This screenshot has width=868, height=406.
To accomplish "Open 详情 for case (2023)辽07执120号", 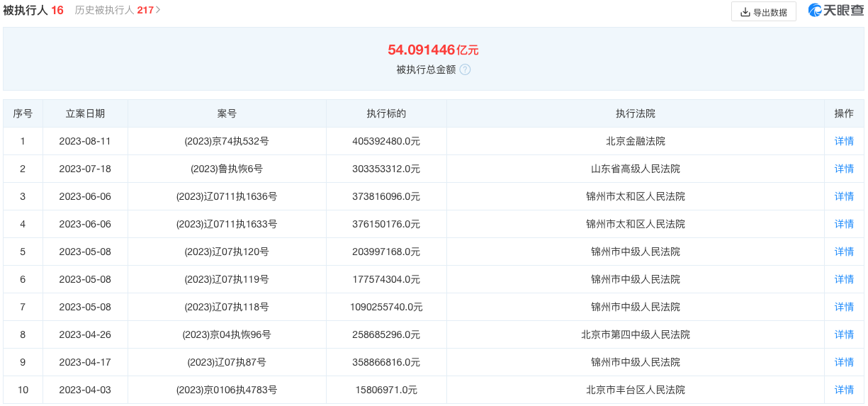I will pyautogui.click(x=844, y=252).
